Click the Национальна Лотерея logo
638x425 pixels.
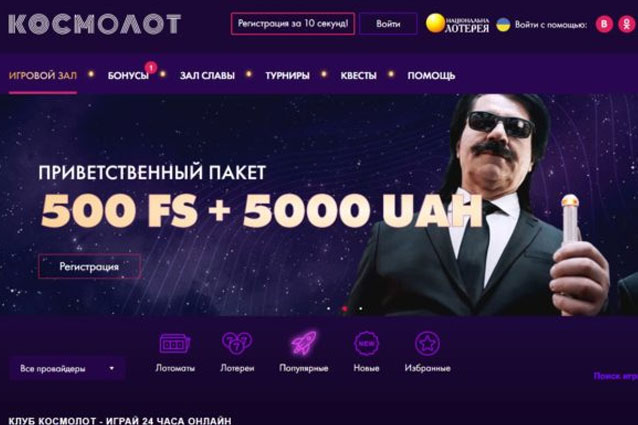(x=457, y=24)
